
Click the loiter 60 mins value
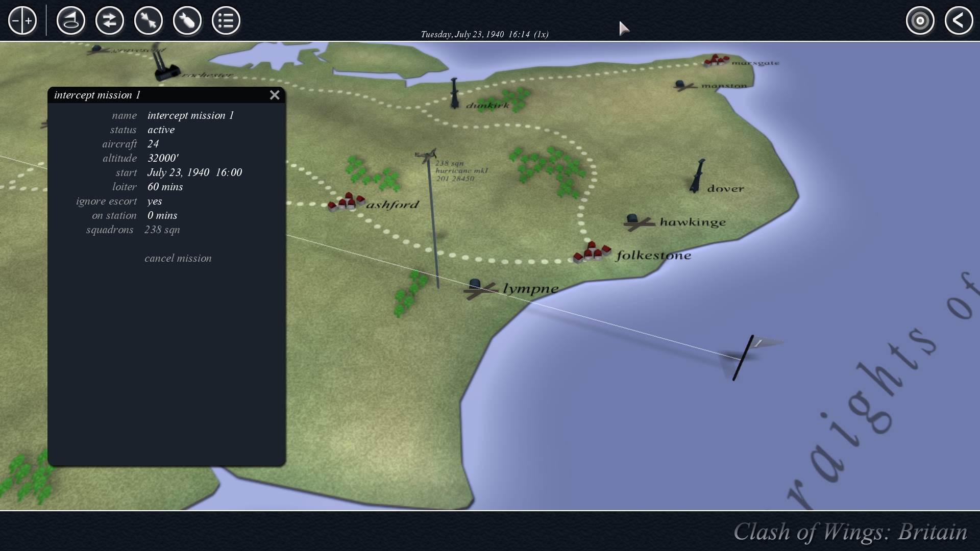coord(165,187)
